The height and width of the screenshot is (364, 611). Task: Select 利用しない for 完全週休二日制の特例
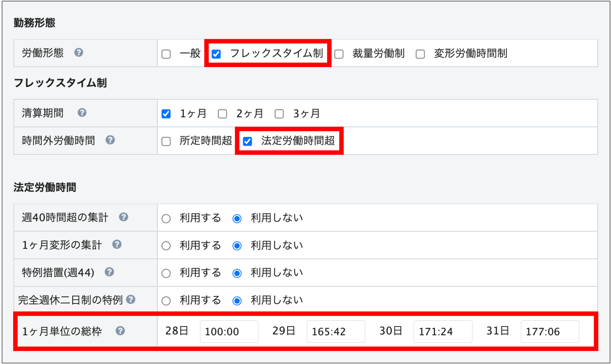(237, 301)
